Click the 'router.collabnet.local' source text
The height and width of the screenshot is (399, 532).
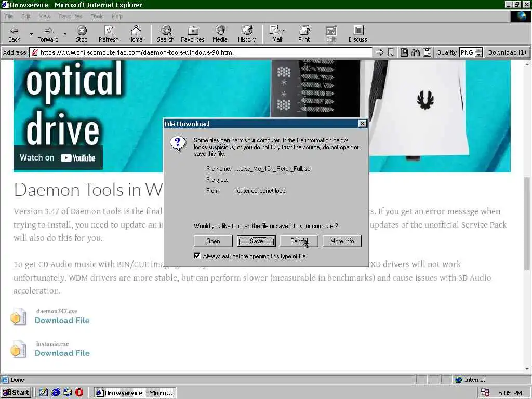coord(261,191)
